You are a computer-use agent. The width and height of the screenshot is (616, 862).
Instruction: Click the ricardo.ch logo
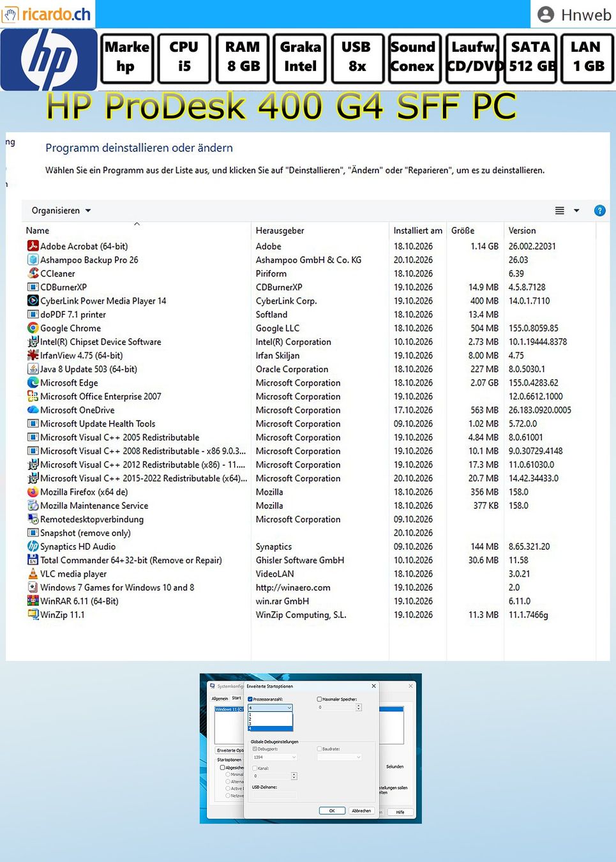[x=47, y=14]
